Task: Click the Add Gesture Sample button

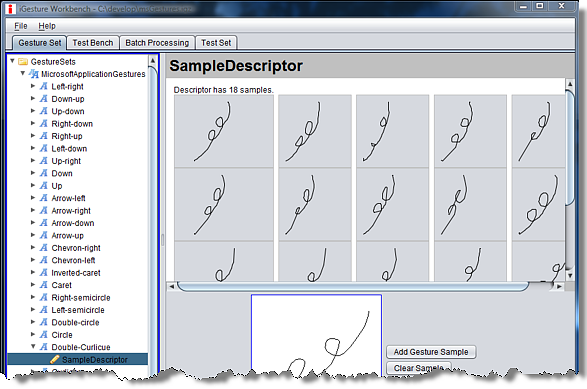Action: click(431, 352)
